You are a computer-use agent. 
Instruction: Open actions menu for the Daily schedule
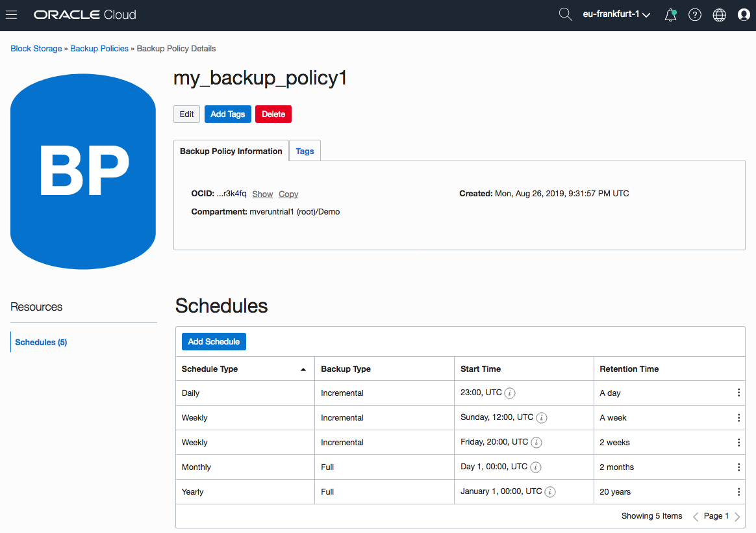point(738,393)
